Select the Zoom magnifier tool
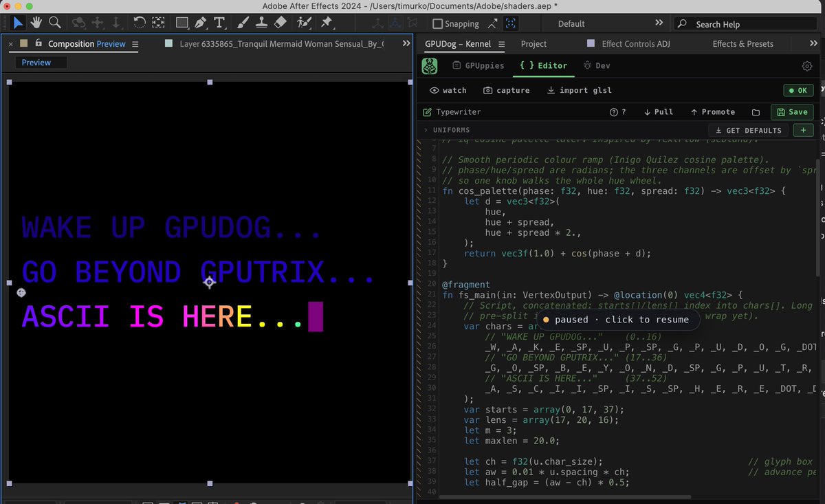825x504 pixels. pyautogui.click(x=54, y=23)
